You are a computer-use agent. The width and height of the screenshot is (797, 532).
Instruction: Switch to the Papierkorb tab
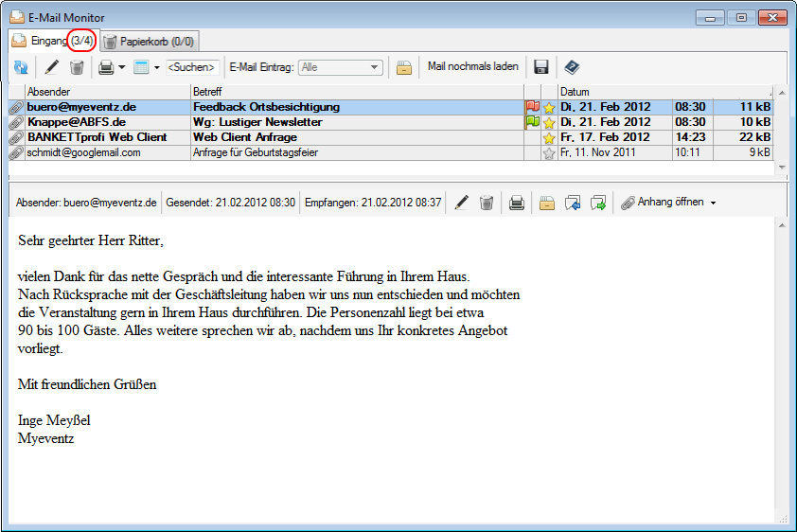[x=150, y=42]
